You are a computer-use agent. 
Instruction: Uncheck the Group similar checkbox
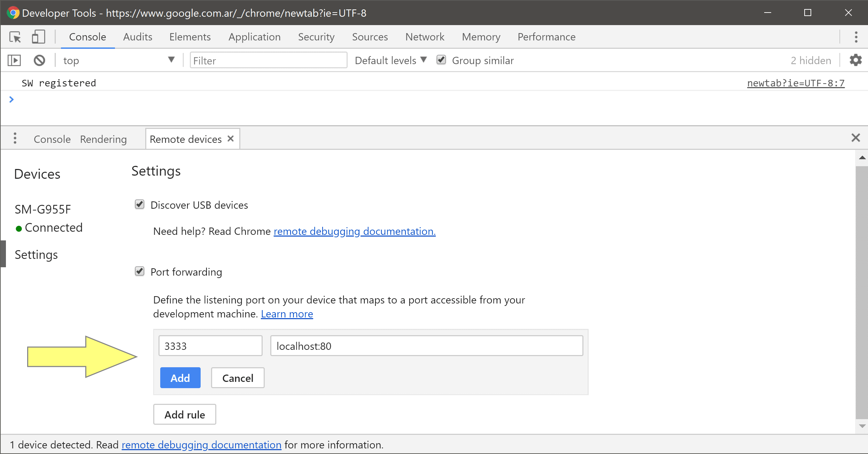(441, 60)
